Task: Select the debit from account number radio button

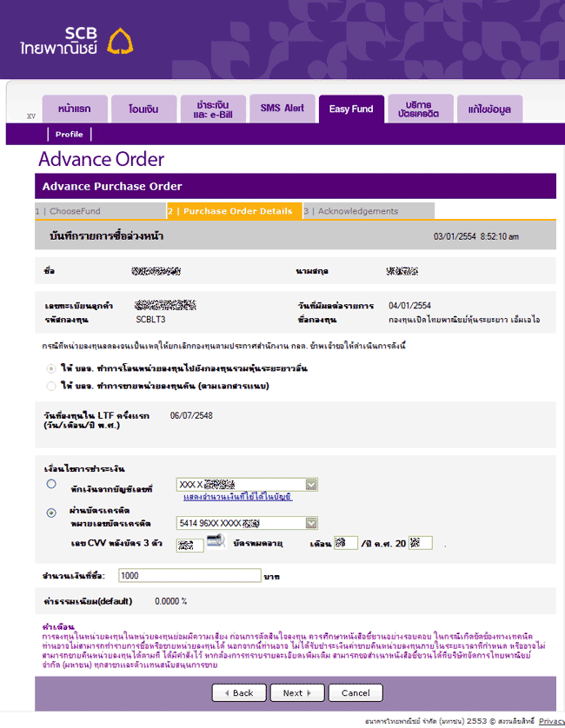Action: 51,484
